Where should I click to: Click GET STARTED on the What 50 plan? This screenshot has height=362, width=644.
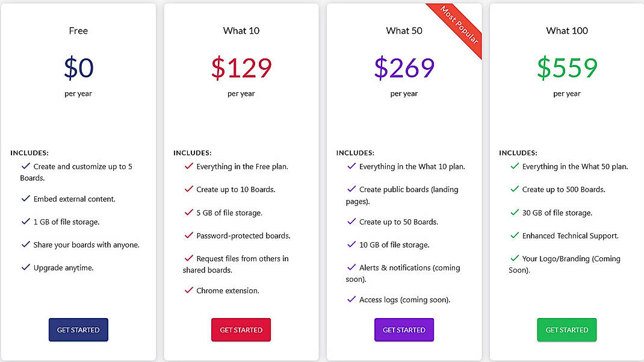404,329
